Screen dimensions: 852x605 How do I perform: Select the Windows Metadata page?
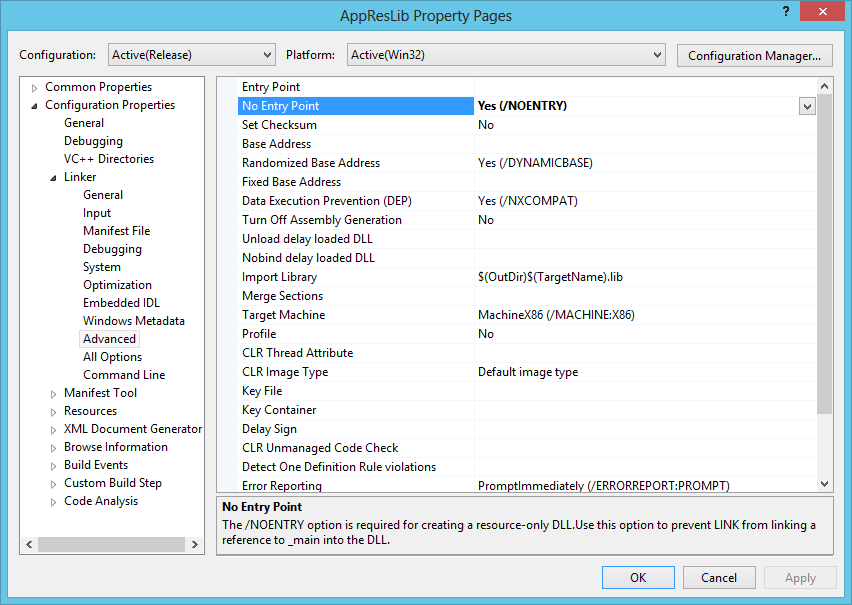pyautogui.click(x=134, y=320)
